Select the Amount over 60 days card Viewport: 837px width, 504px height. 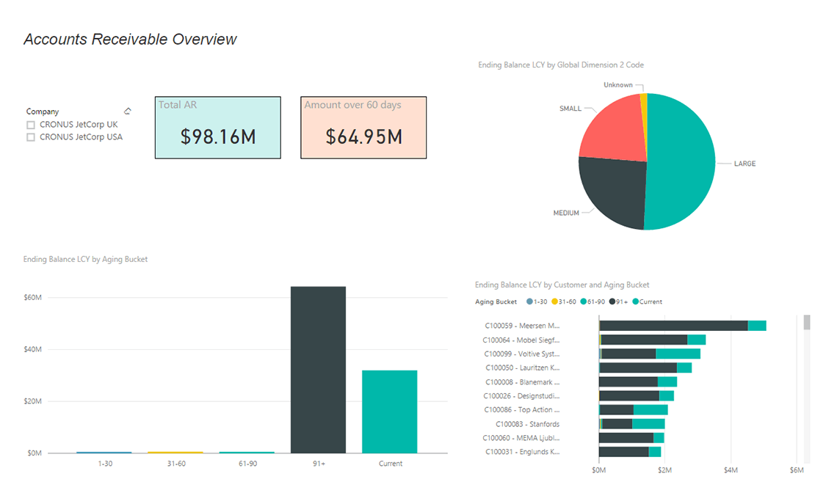363,128
